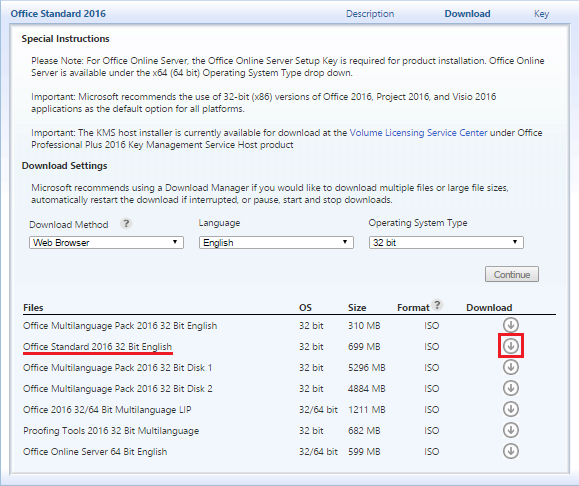
Task: Download Office Online Server 64 Bit English
Action: (x=511, y=451)
